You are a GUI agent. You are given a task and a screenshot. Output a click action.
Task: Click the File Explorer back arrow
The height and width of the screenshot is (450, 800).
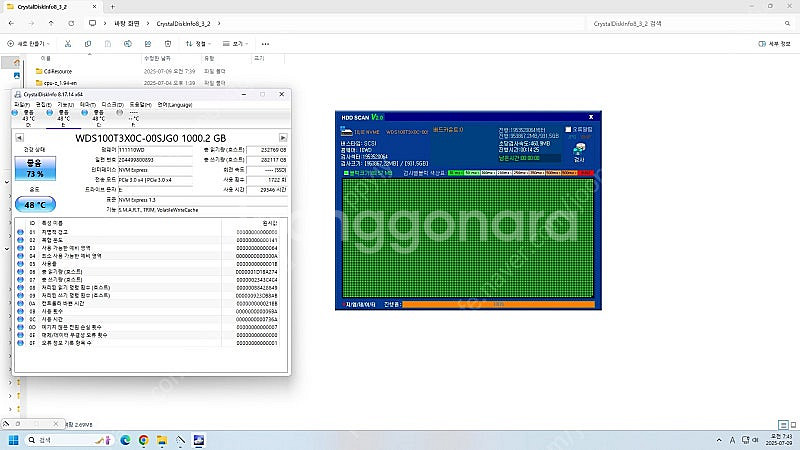[x=11, y=23]
